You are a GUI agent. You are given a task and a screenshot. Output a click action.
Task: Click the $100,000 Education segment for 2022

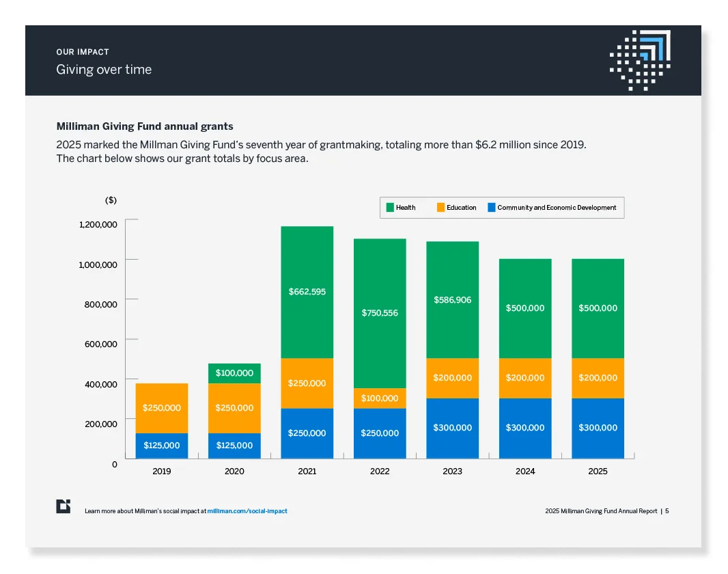pyautogui.click(x=380, y=398)
